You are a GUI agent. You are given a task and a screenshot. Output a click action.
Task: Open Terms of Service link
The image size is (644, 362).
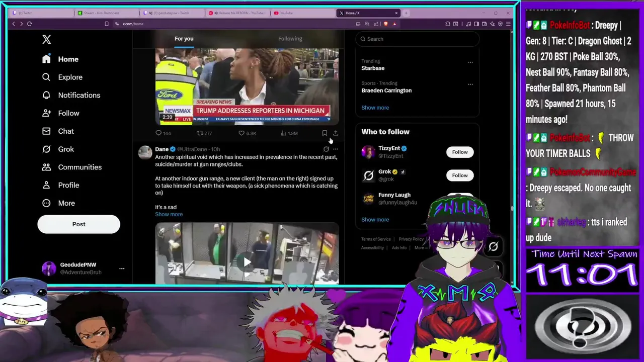pos(376,239)
